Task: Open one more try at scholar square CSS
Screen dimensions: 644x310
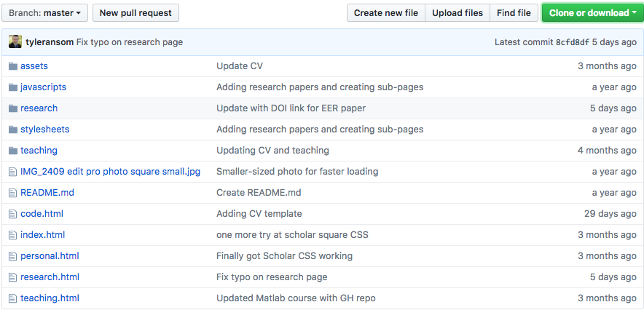Action: click(x=292, y=235)
